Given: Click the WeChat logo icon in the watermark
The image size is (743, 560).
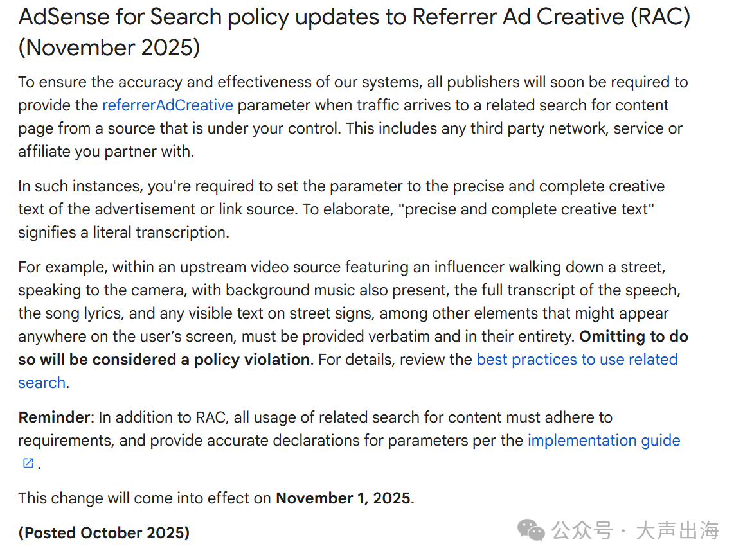Looking at the screenshot, I should pyautogui.click(x=532, y=531).
